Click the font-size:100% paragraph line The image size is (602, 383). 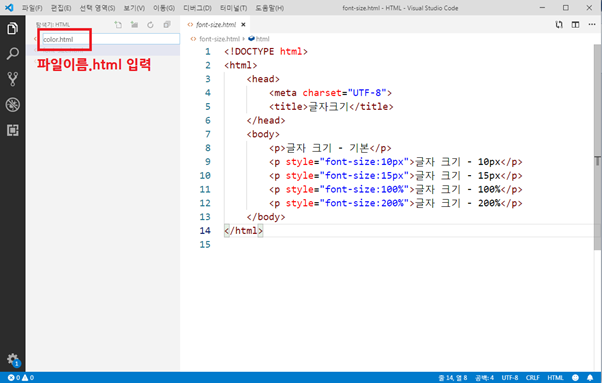pos(395,190)
